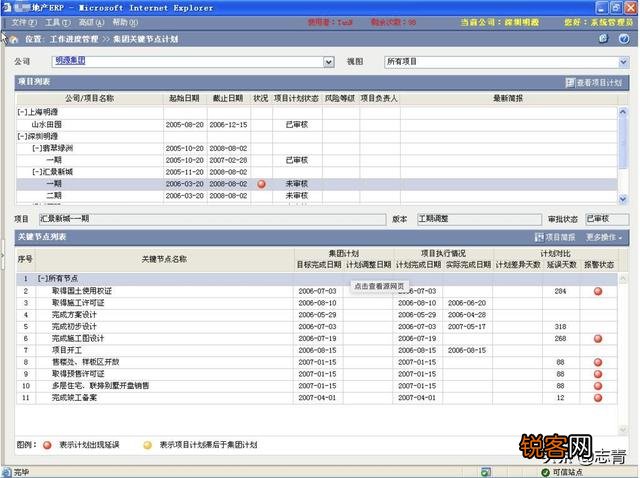Click red alarm dot for 完成竣工备案
The image size is (640, 478).
[598, 398]
